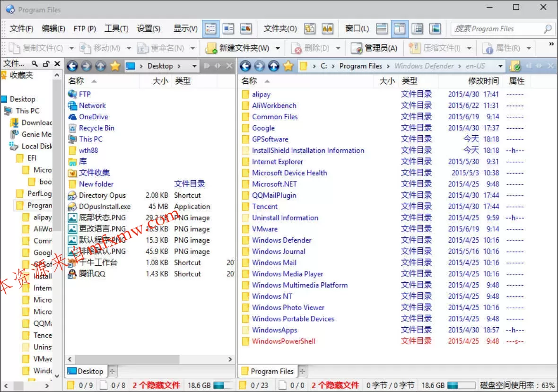The width and height of the screenshot is (558, 392).
Task: Open Desktop path history dropdown
Action: click(194, 66)
